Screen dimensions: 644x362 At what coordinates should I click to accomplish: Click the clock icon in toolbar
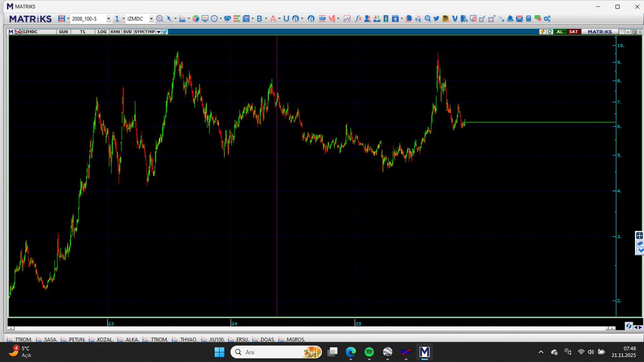point(214,19)
